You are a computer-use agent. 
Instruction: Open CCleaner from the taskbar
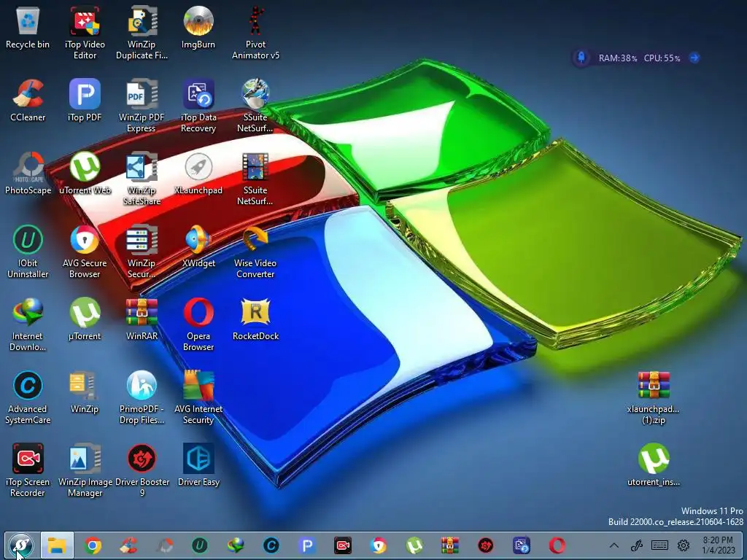128,545
